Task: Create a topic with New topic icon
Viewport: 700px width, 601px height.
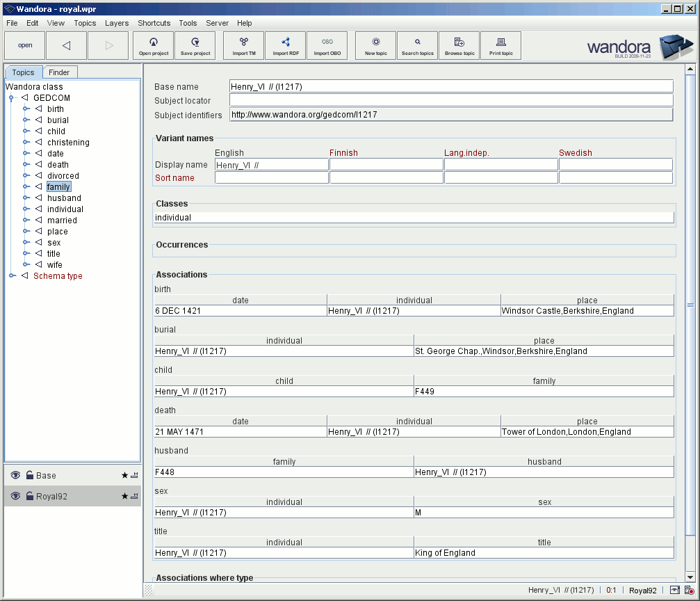Action: pos(375,46)
